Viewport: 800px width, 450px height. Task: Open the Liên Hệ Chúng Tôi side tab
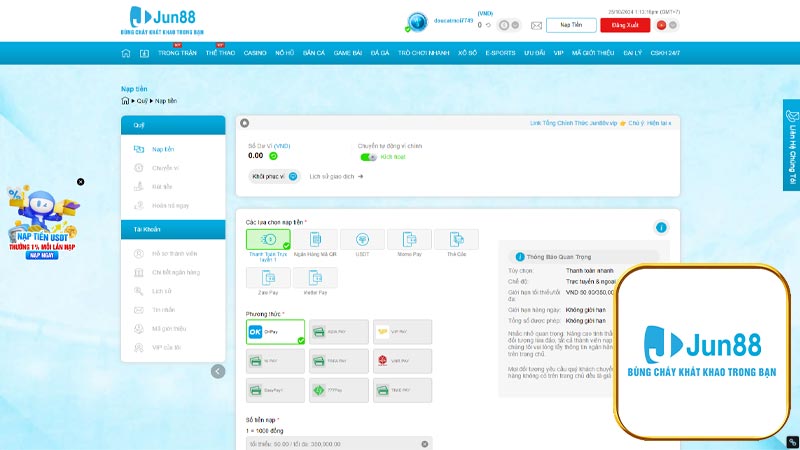(791, 145)
